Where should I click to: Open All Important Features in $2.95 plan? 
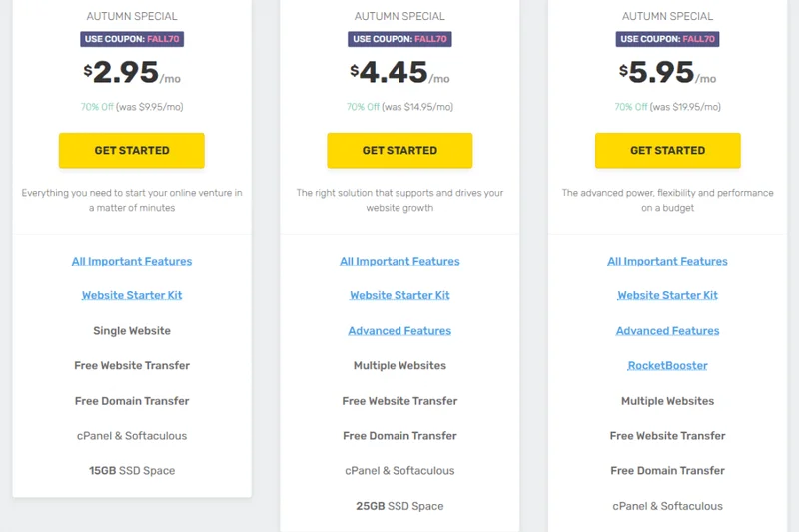click(132, 262)
